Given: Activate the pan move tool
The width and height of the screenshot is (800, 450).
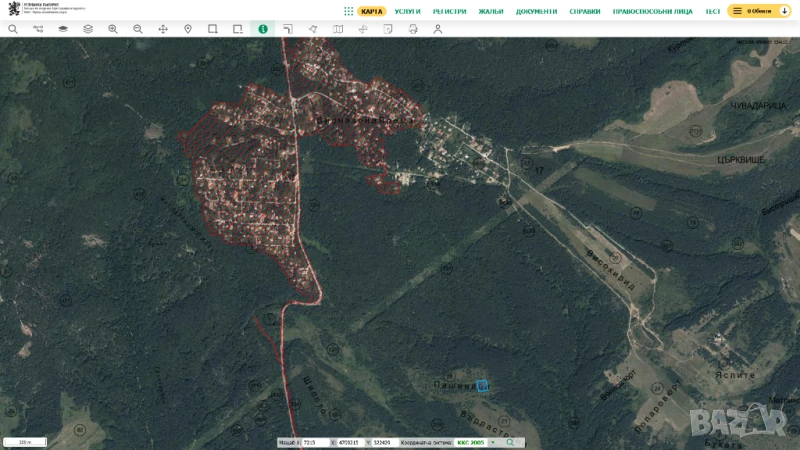Looking at the screenshot, I should tap(163, 29).
